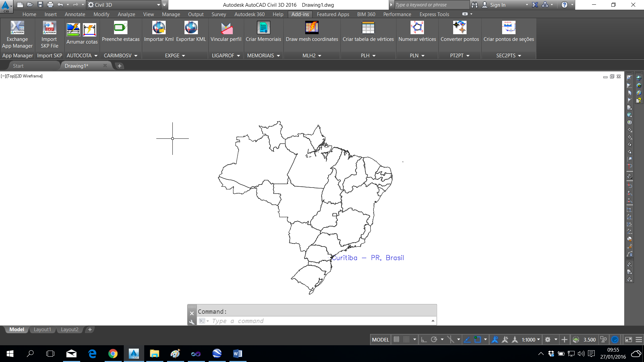This screenshot has height=362, width=644.
Task: Open Workspace Switching gear icon
Action: pos(548,340)
